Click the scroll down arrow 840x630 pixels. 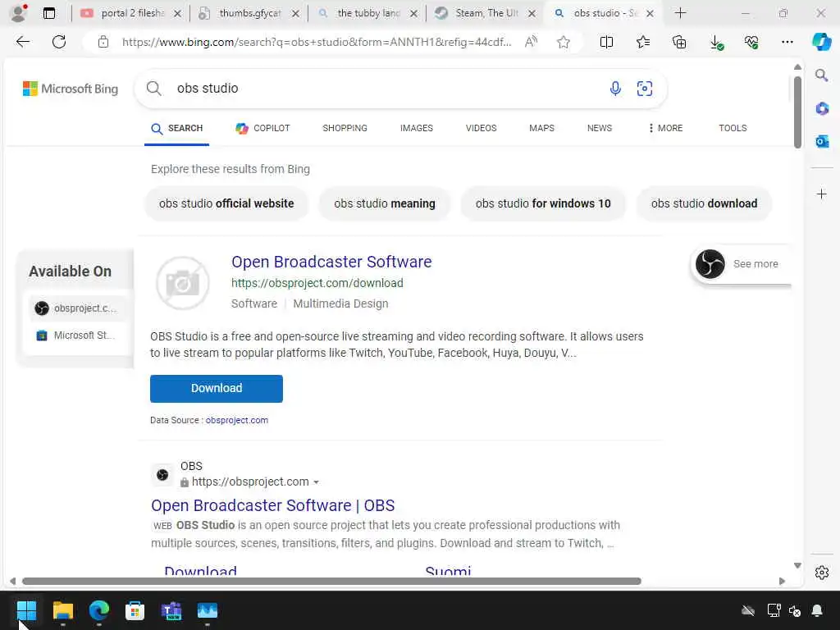[797, 566]
